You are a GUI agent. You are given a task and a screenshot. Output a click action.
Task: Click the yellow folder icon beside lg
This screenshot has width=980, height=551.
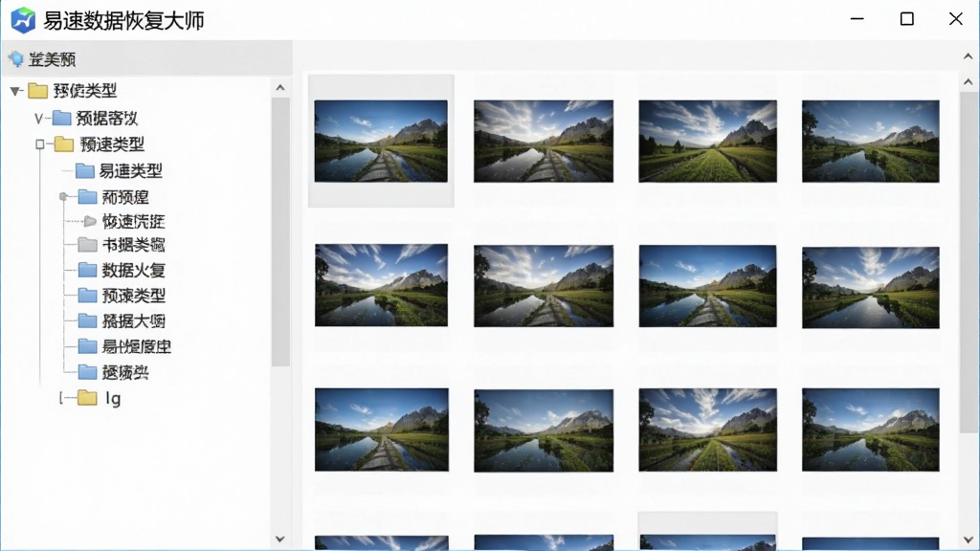[87, 398]
